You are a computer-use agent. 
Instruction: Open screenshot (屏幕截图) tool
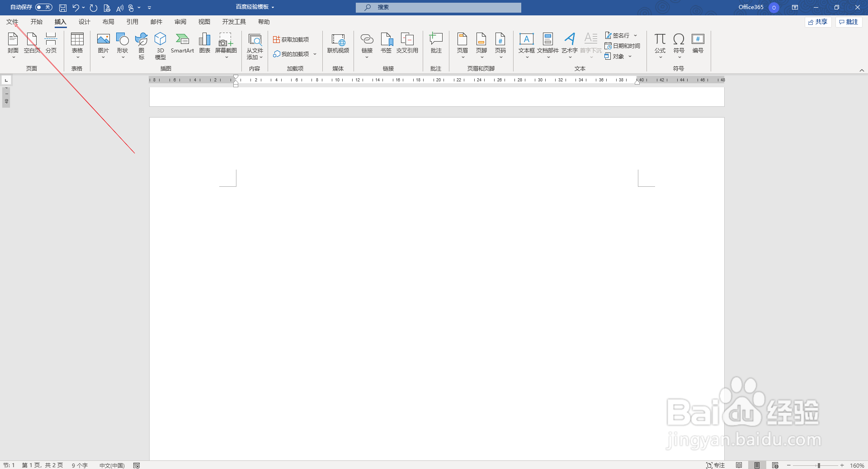(226, 45)
